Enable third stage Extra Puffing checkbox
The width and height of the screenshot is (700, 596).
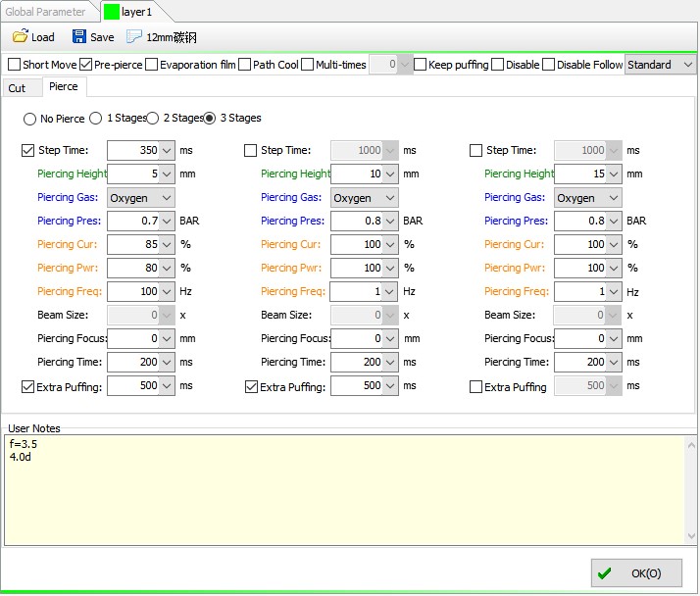coord(475,386)
